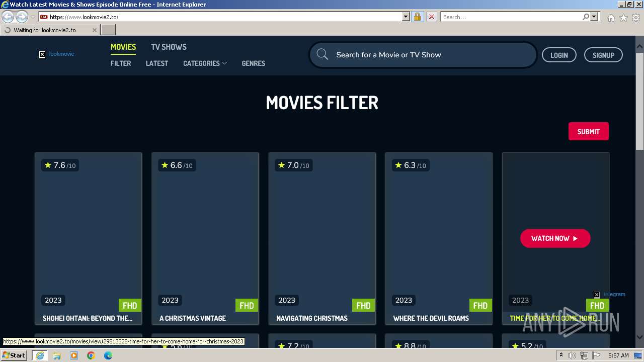Click the 5:57 AM system clock
Image resolution: width=644 pixels, height=362 pixels.
[618, 355]
